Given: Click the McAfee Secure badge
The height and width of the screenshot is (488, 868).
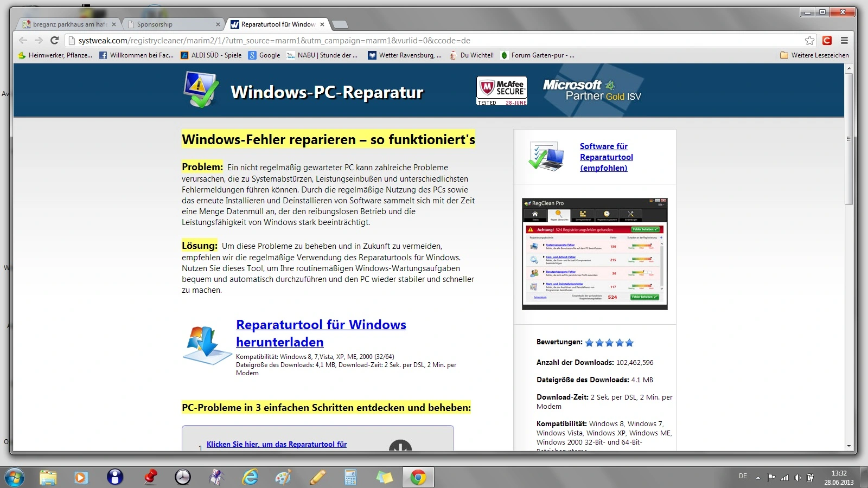Looking at the screenshot, I should click(502, 91).
